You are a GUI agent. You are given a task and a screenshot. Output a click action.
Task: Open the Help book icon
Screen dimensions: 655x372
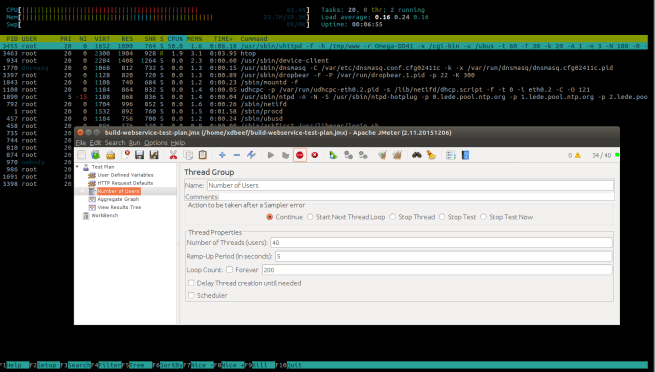[465, 155]
